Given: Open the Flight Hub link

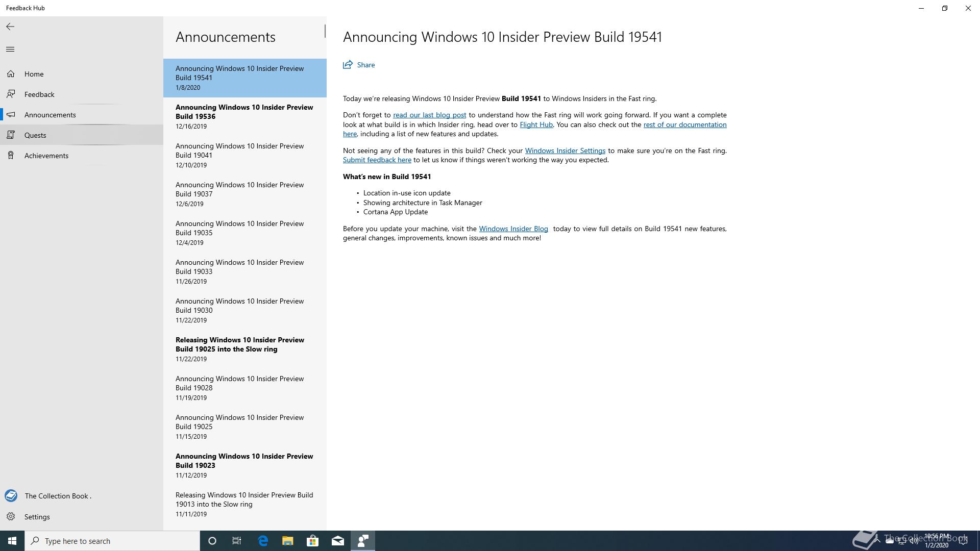Looking at the screenshot, I should tap(536, 124).
